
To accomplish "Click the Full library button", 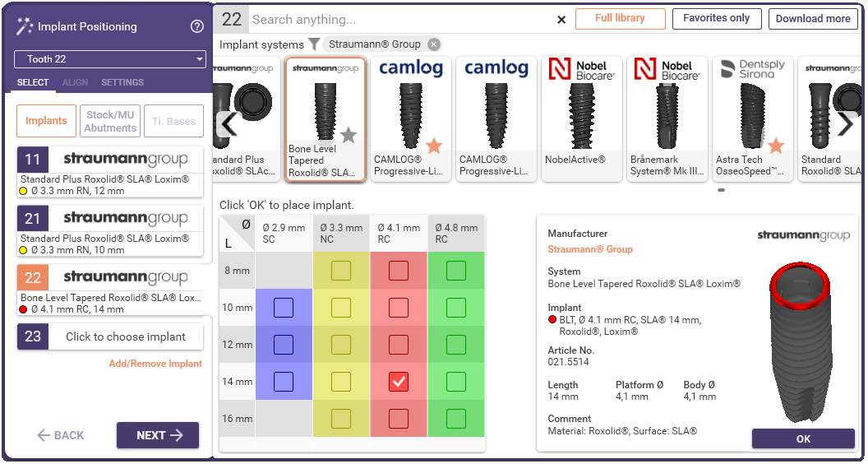I will [620, 18].
